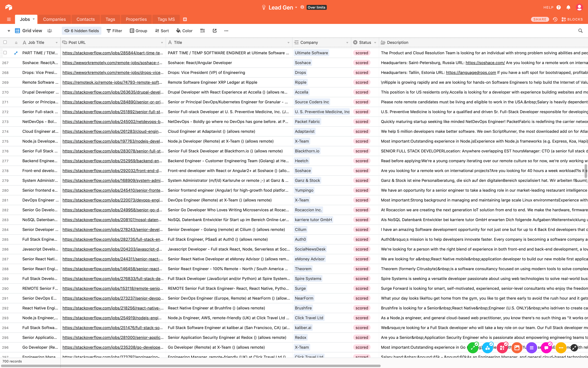Click the purple list floating icon
588x368 pixels.
532,348
